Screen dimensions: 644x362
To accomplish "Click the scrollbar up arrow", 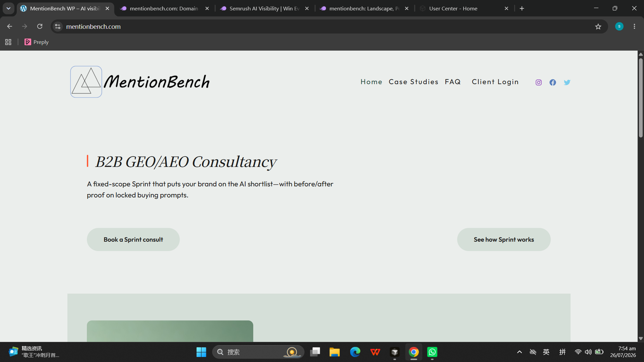I will pyautogui.click(x=641, y=54).
